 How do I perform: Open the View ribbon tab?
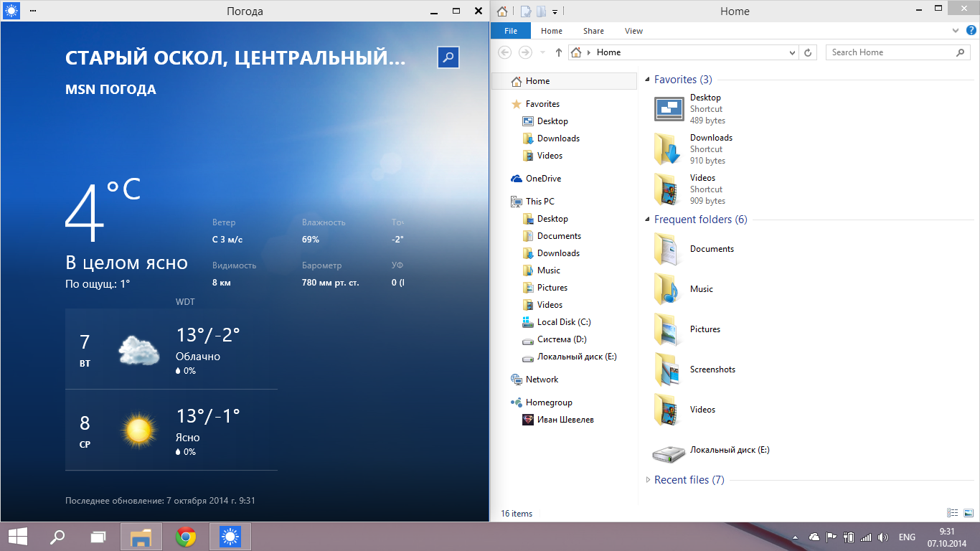click(633, 31)
